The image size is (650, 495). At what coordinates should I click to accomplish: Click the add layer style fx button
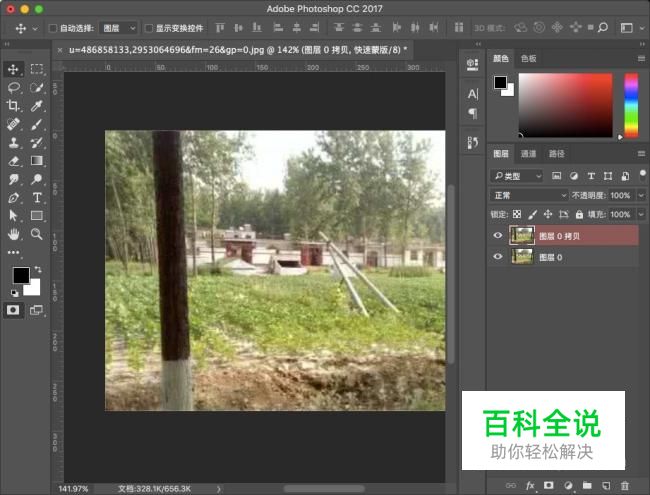530,485
